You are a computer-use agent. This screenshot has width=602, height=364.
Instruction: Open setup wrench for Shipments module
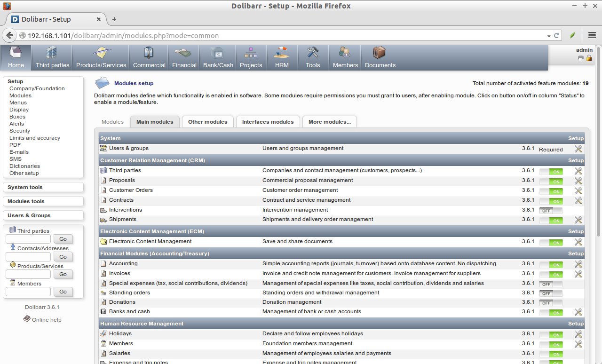tap(578, 220)
